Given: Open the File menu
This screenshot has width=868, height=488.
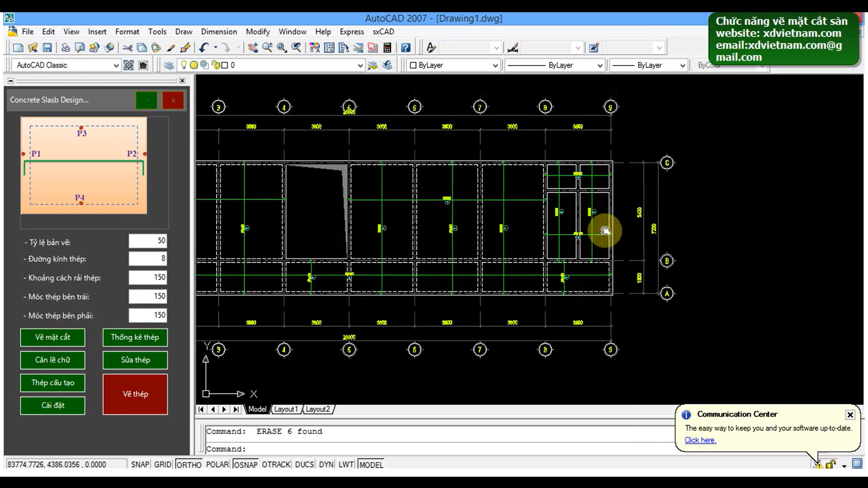Looking at the screenshot, I should pyautogui.click(x=28, y=32).
